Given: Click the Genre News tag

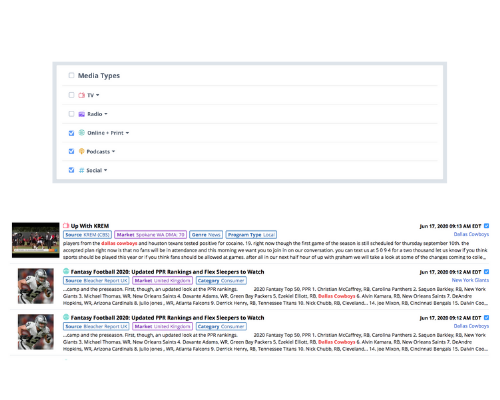Looking at the screenshot, I should (206, 235).
